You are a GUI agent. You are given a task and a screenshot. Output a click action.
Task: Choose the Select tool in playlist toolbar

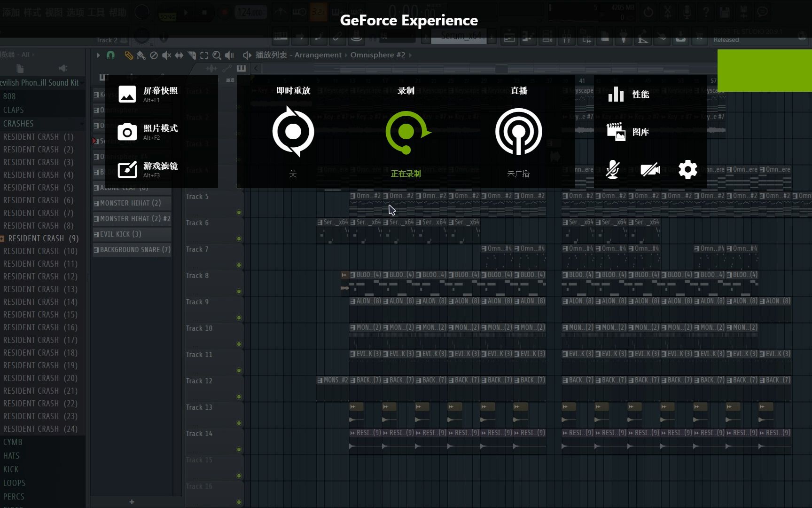[x=204, y=55]
